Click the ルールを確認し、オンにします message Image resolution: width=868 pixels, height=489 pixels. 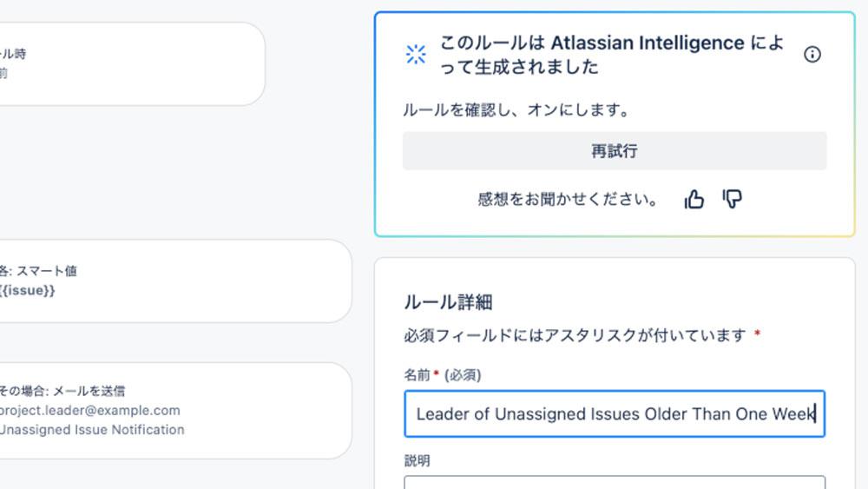516,109
